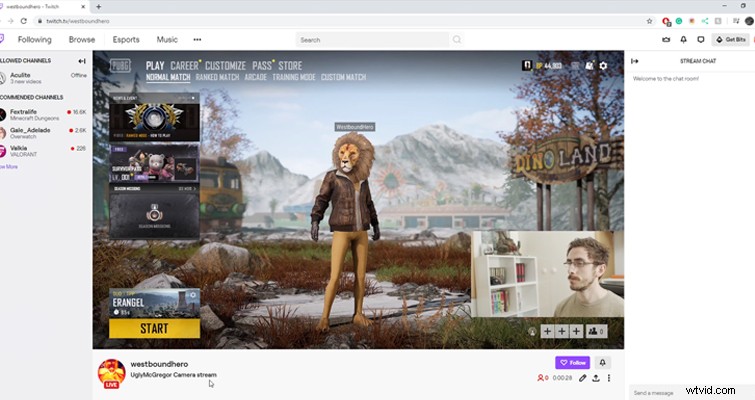Go to the Following tab
This screenshot has height=400, width=755.
(35, 39)
